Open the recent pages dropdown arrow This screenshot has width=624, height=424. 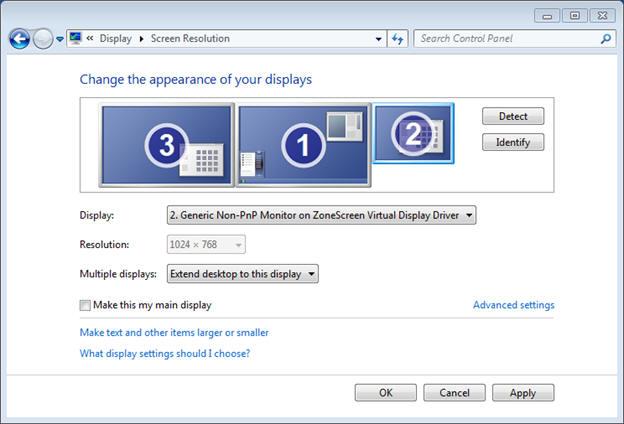(60, 39)
